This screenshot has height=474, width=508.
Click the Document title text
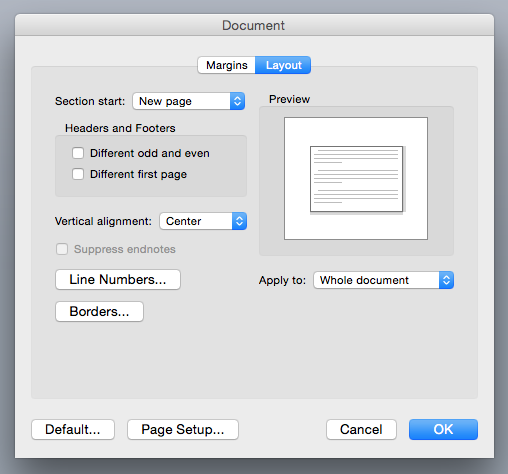tap(253, 25)
